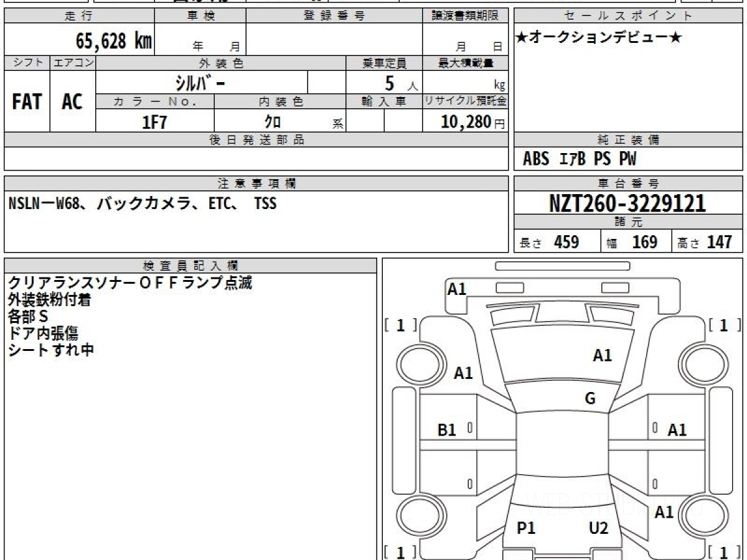Viewport: 747px width, 560px height.
Task: Select the 外装鉄粉付着 inspector note
Action: tap(49, 300)
